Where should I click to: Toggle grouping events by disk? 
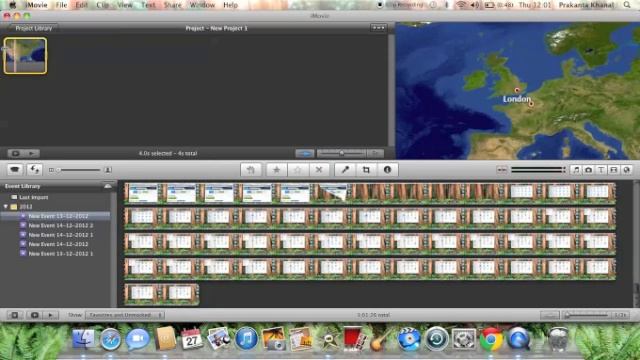pos(108,186)
